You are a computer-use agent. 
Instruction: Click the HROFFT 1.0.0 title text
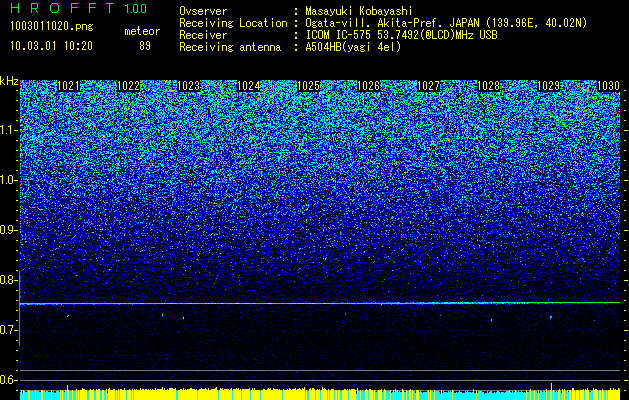(x=78, y=8)
